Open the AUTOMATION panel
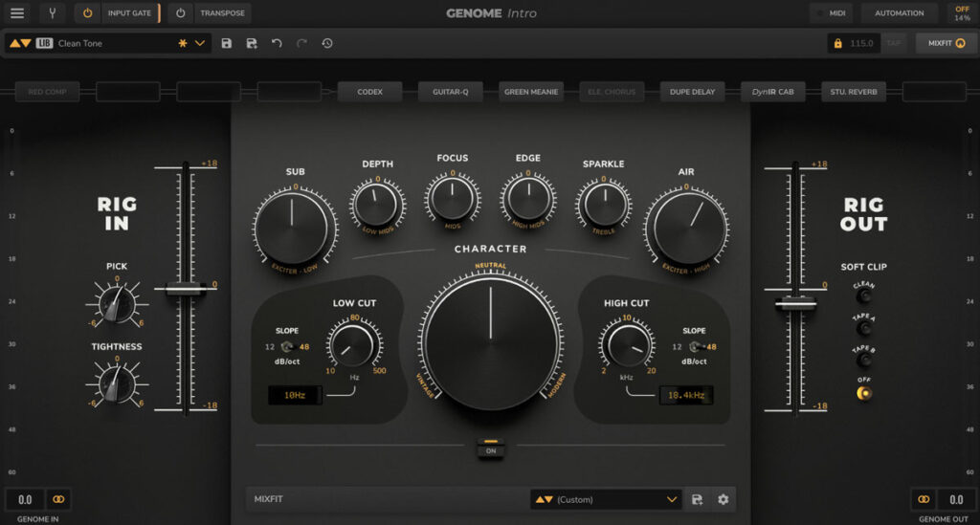This screenshot has width=980, height=525. 899,12
